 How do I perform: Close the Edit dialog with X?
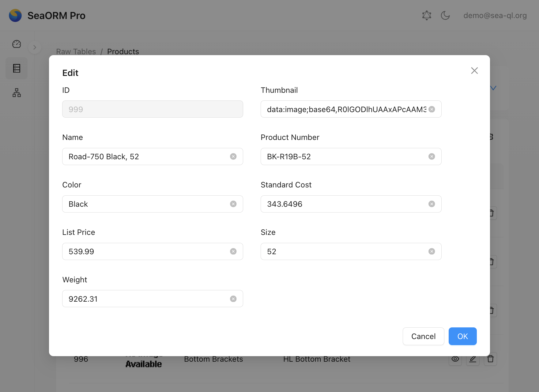(474, 71)
